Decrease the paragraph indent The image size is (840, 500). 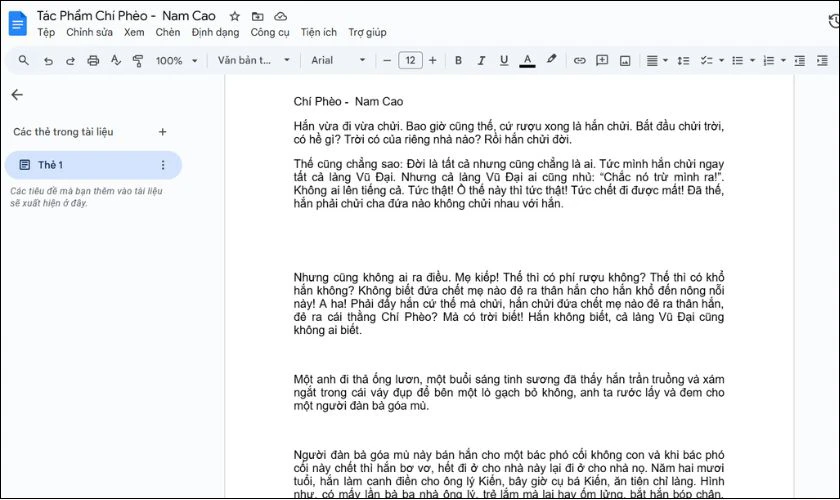click(x=800, y=61)
